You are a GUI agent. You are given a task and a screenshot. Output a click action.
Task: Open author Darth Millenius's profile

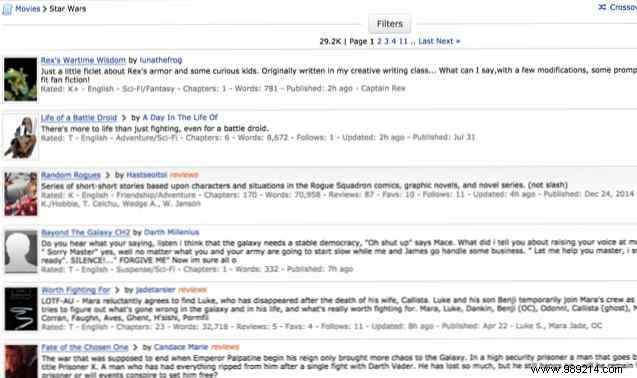pyautogui.click(x=171, y=232)
